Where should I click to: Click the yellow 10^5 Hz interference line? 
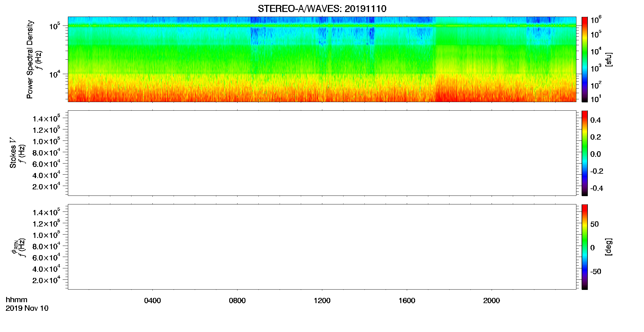coord(322,26)
